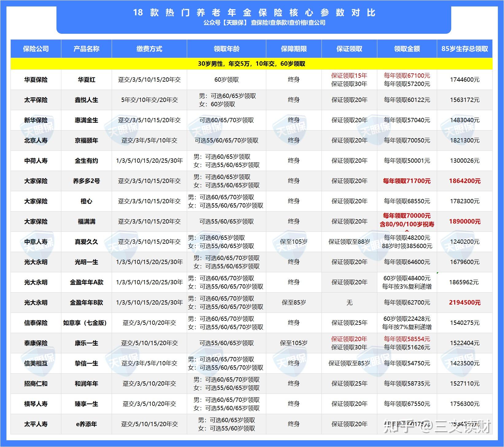Select product name 康乐一生
The height and width of the screenshot is (447, 504).
click(87, 343)
